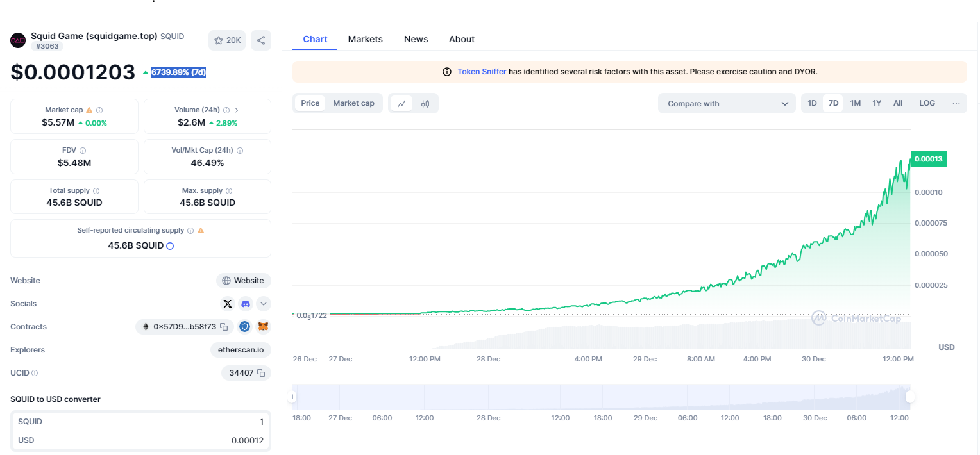This screenshot has width=980, height=455.
Task: Expand more Socials with chevron
Action: pyautogui.click(x=264, y=304)
